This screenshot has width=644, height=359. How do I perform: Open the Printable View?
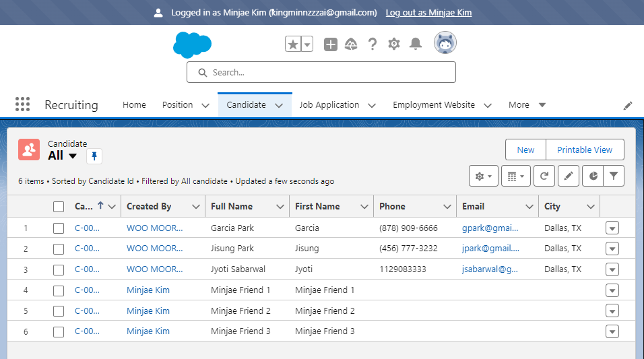point(585,150)
